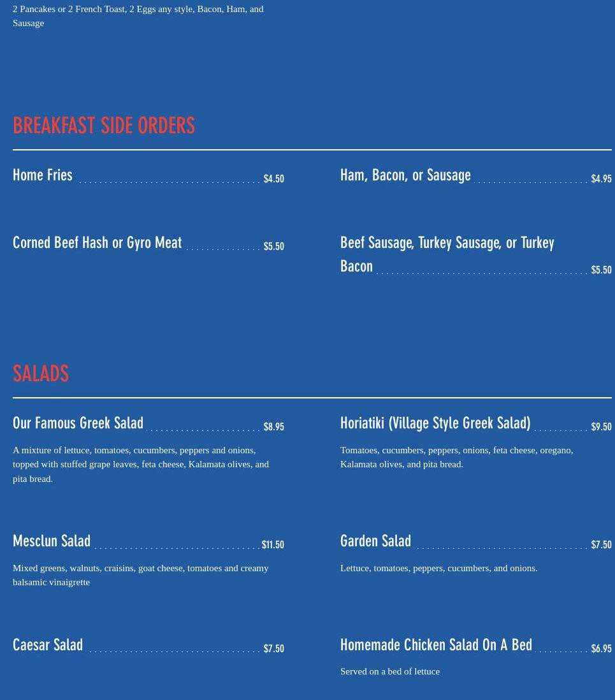Image resolution: width=615 pixels, height=700 pixels.
Task: Select Homemade Chicken Salad On A Bed
Action: point(436,645)
